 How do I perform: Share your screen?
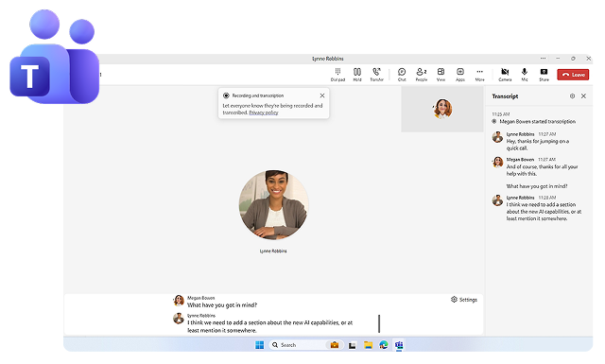(544, 75)
